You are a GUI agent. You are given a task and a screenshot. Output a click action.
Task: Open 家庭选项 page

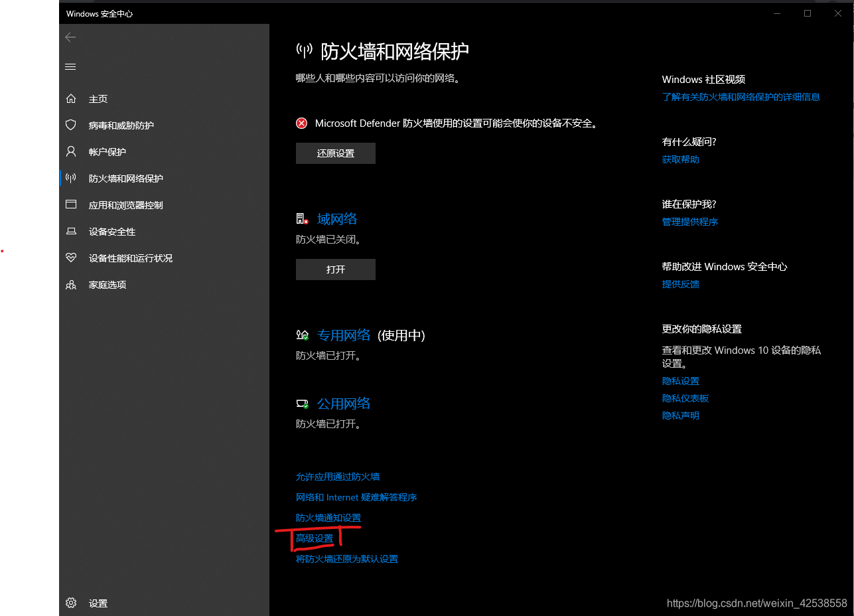coord(107,285)
